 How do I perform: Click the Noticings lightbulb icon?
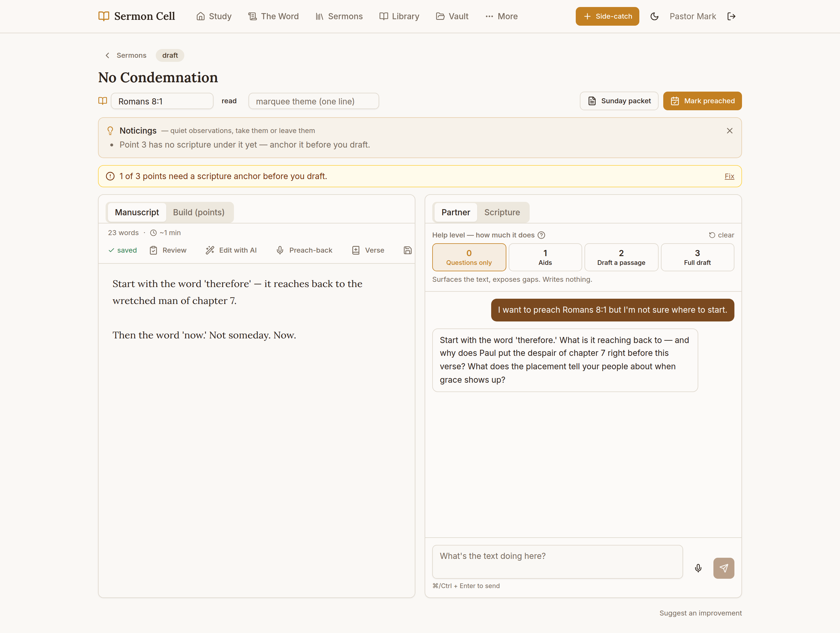coord(110,131)
